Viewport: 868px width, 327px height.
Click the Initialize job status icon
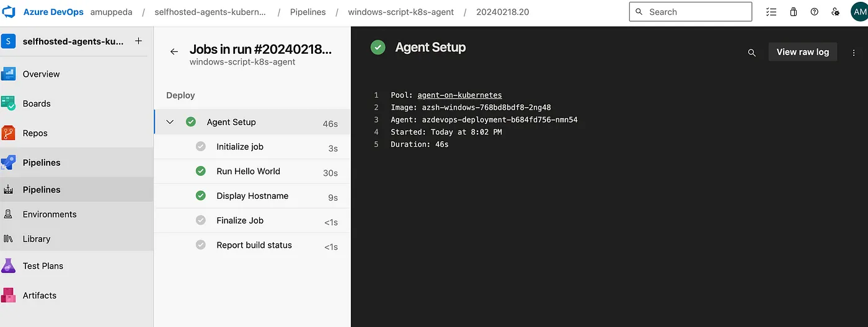click(200, 146)
